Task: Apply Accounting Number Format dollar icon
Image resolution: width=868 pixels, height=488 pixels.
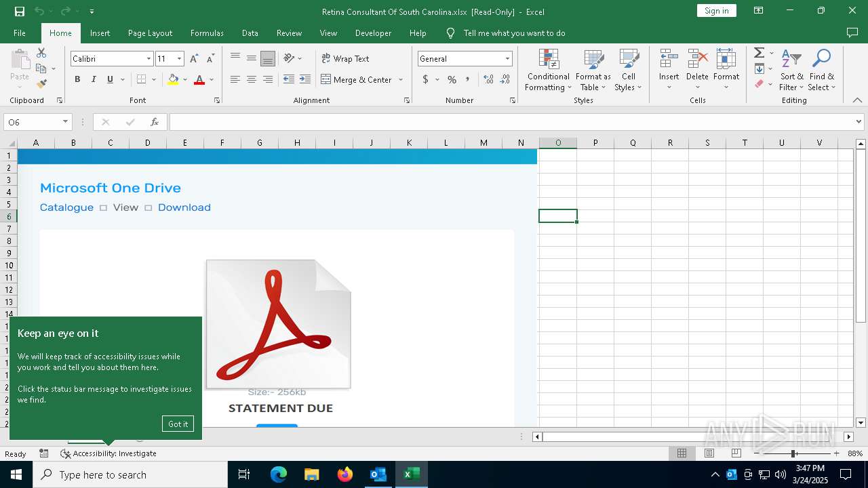Action: [425, 79]
